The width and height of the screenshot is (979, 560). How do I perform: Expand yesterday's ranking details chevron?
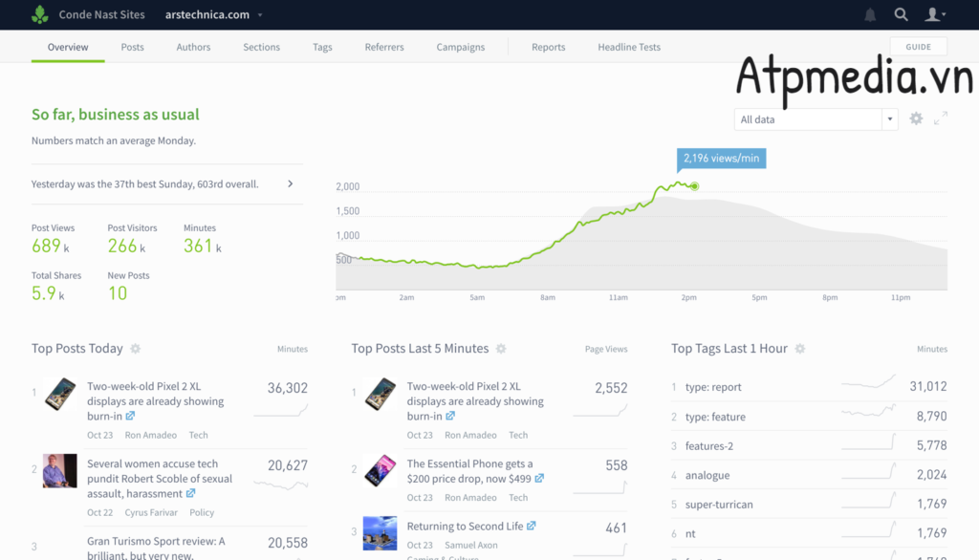click(x=291, y=183)
